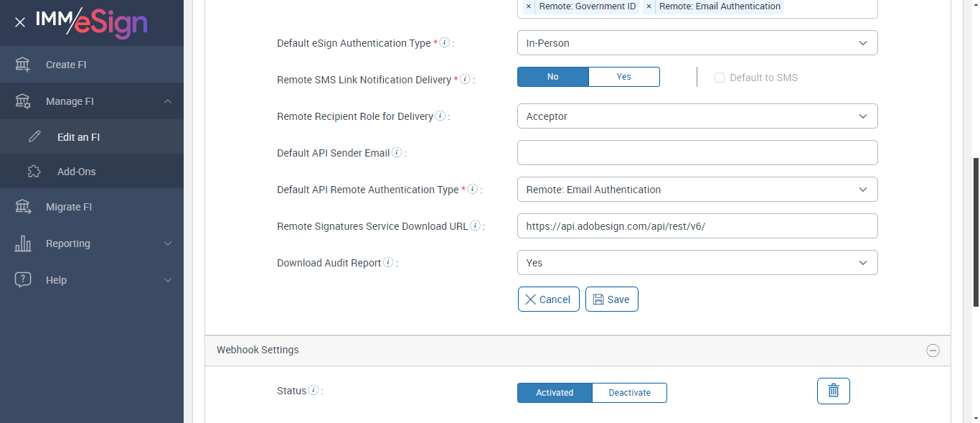Cancel the settings changes

pyautogui.click(x=548, y=299)
